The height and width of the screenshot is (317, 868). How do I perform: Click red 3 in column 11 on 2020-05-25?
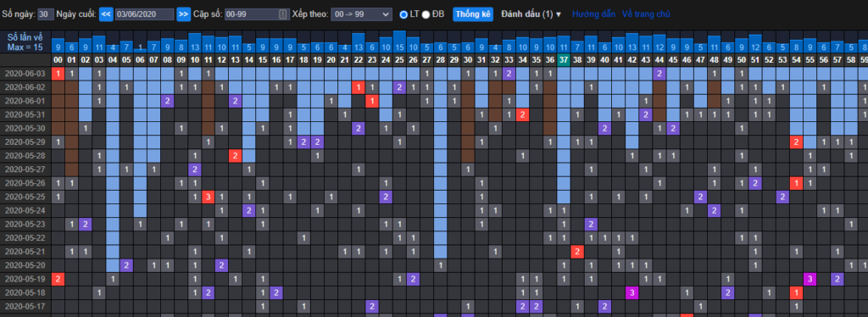[x=209, y=197]
